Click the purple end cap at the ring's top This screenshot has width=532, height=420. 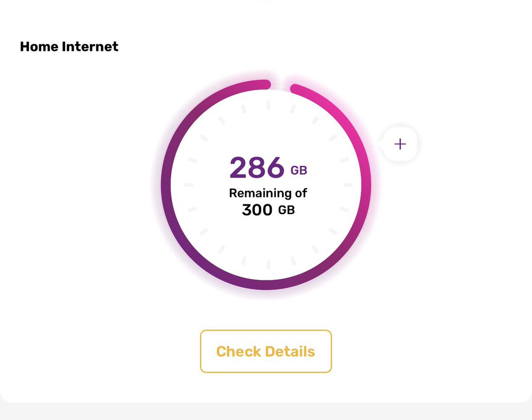tap(266, 84)
